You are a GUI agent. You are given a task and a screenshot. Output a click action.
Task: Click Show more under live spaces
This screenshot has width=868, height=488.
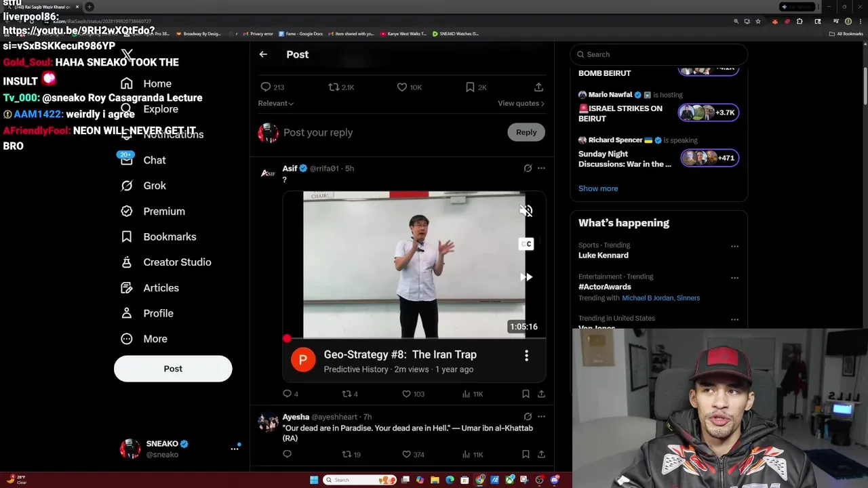click(x=598, y=188)
